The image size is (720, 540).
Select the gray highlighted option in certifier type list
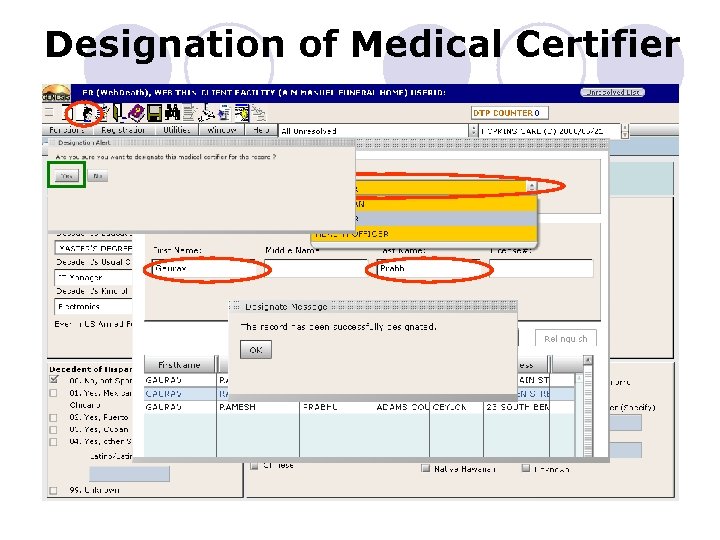pos(445,219)
